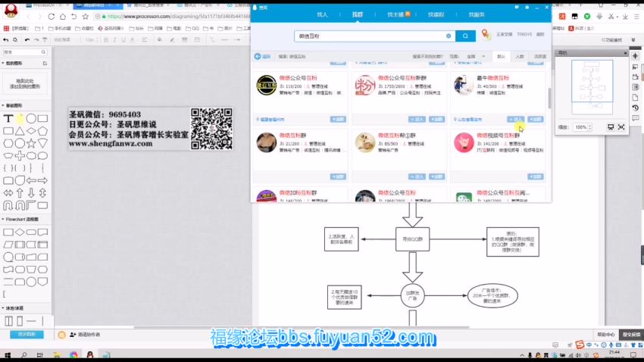Open the 范围 全国 region dropdown

click(476, 56)
